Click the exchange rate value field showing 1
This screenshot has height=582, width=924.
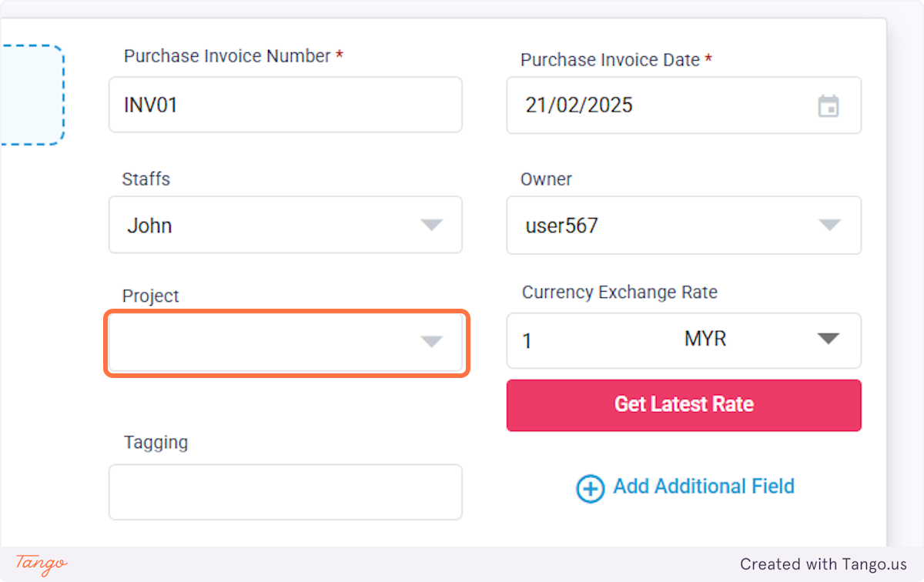point(585,340)
